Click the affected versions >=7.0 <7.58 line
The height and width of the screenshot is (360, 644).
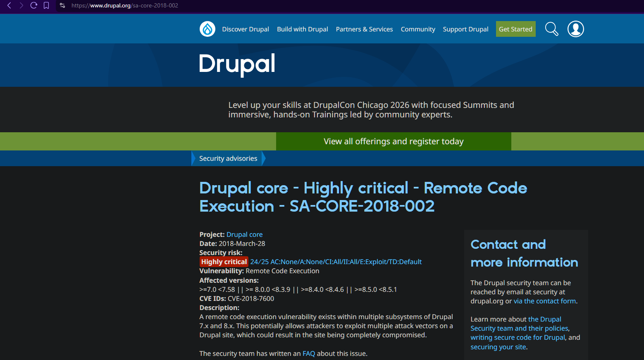point(298,289)
